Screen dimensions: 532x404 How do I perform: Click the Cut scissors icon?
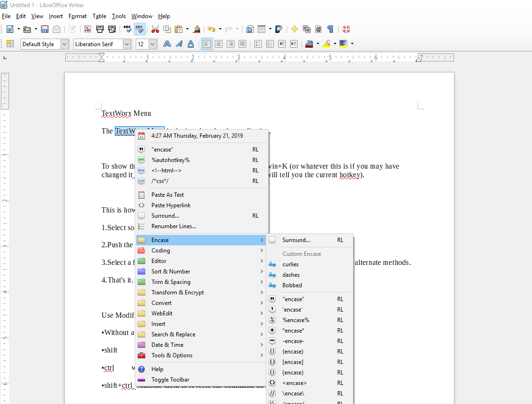(155, 29)
